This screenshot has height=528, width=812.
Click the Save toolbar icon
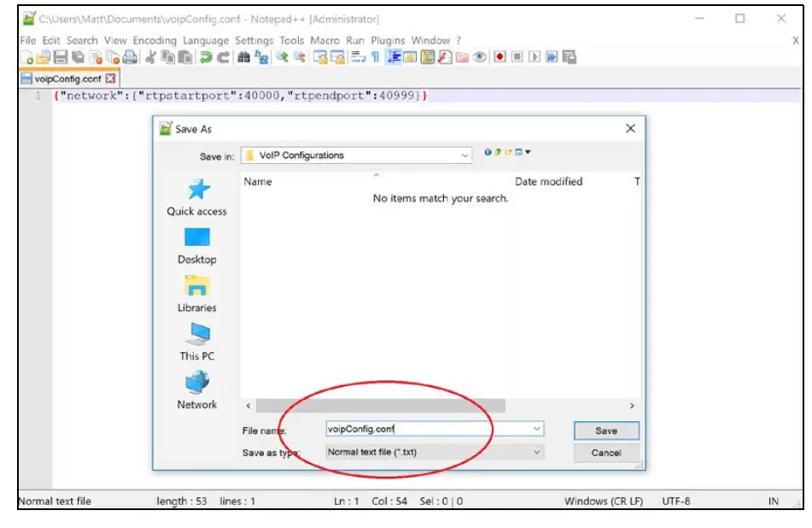(61, 57)
